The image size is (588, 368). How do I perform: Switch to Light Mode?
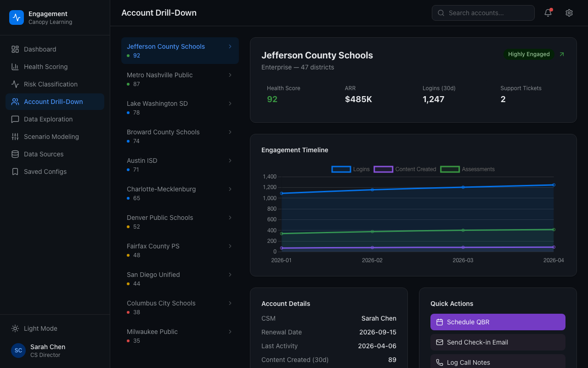click(x=34, y=328)
